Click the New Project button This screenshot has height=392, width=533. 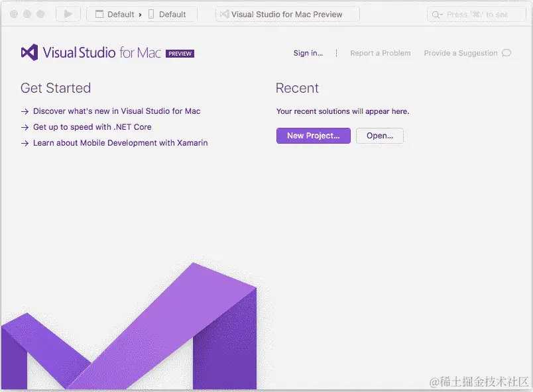(314, 136)
